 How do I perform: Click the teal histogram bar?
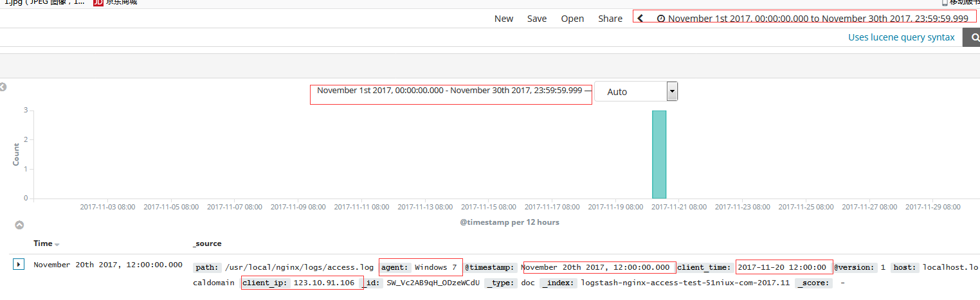659,154
